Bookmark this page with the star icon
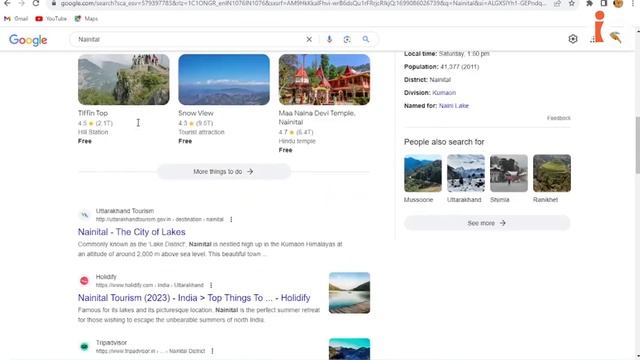This screenshot has height=360, width=640. point(571,3)
